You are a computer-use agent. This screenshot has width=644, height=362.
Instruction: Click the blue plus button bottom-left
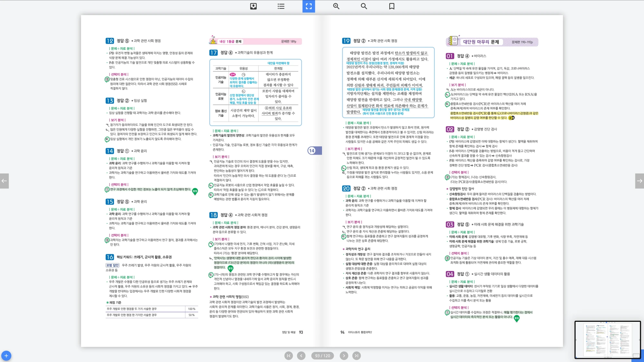click(6, 356)
